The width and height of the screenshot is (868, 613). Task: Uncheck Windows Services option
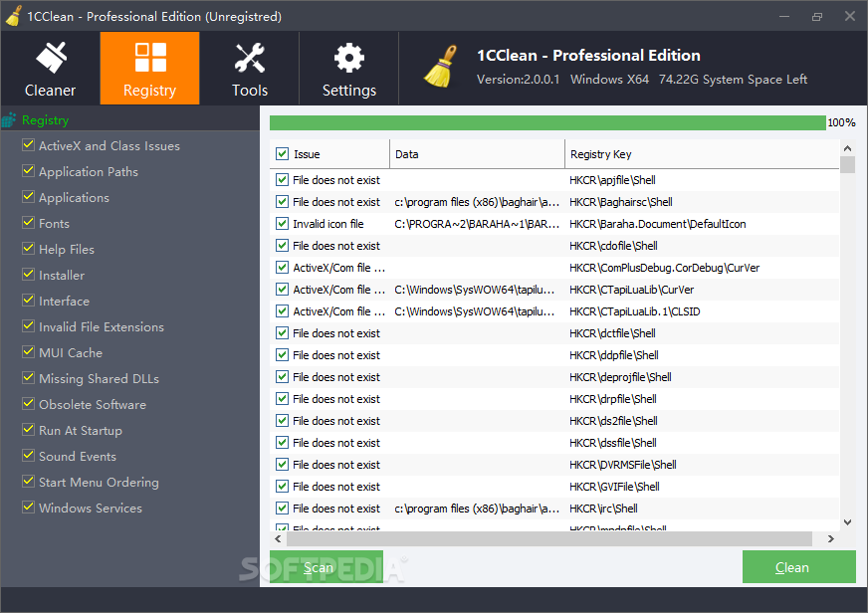click(x=28, y=507)
